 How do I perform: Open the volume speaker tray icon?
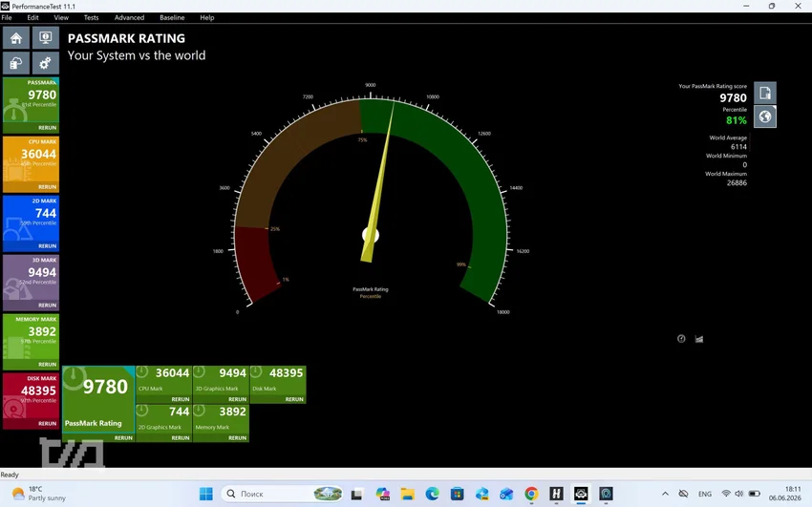click(739, 494)
